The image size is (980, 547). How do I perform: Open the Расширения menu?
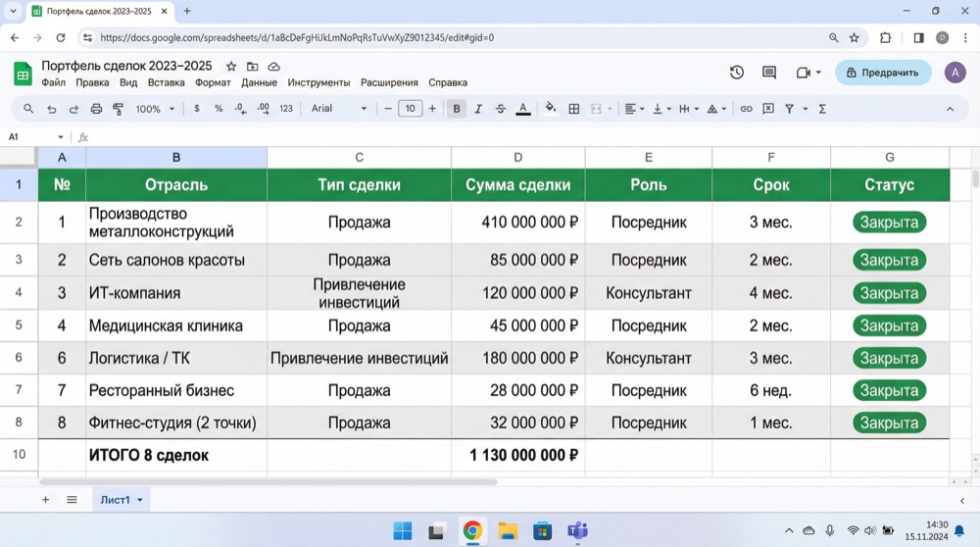point(389,82)
